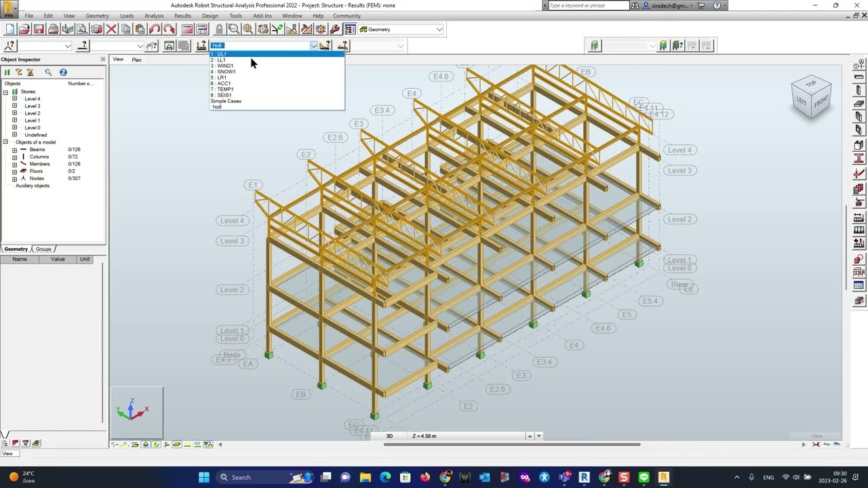Expand the Beams tree item

pyautogui.click(x=15, y=149)
